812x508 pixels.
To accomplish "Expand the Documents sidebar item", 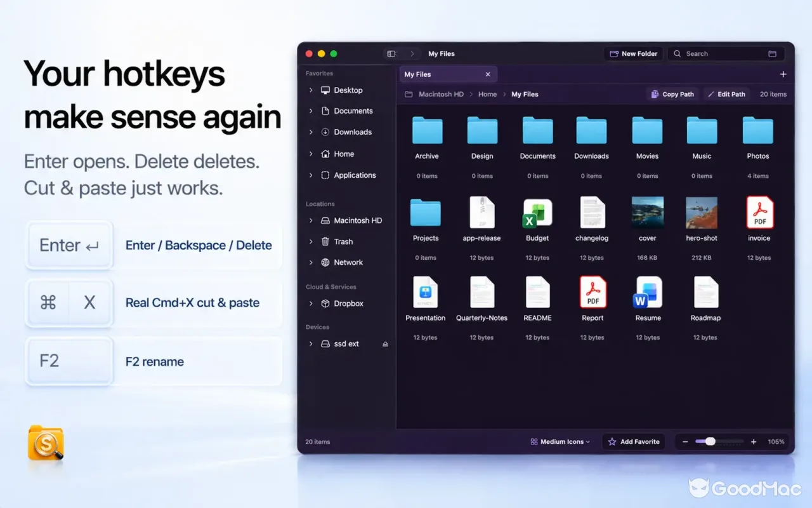I will (x=311, y=111).
